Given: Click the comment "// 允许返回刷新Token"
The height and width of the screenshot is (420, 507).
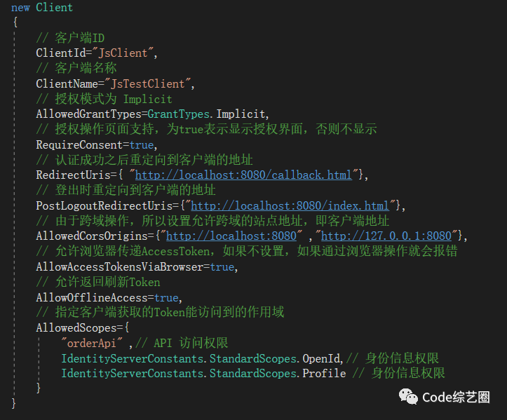Looking at the screenshot, I should (x=98, y=282).
